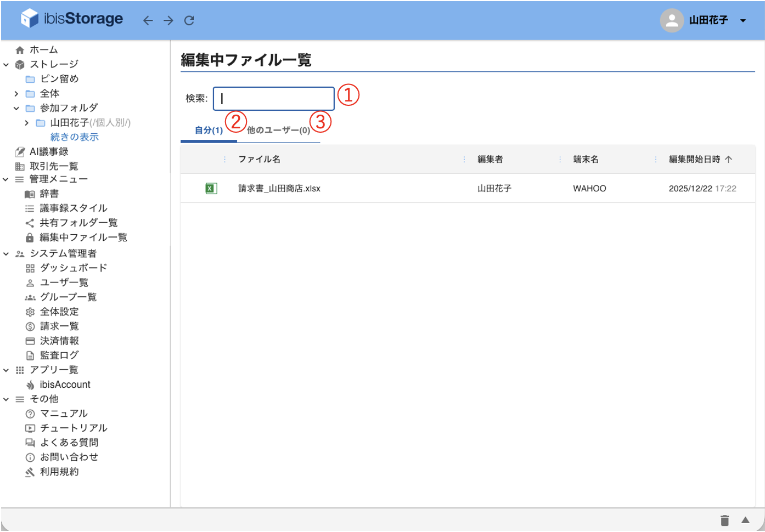Click the back arrow navigation icon
The image size is (765, 532).
click(147, 20)
